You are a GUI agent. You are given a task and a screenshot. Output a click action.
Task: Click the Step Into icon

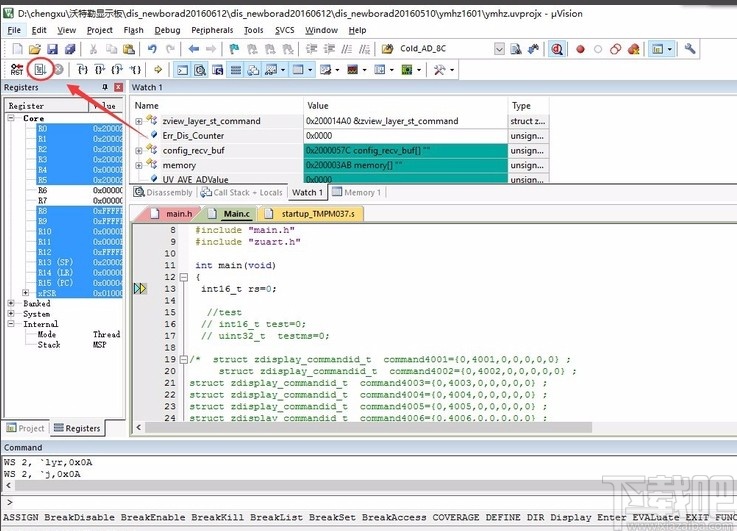click(x=84, y=69)
